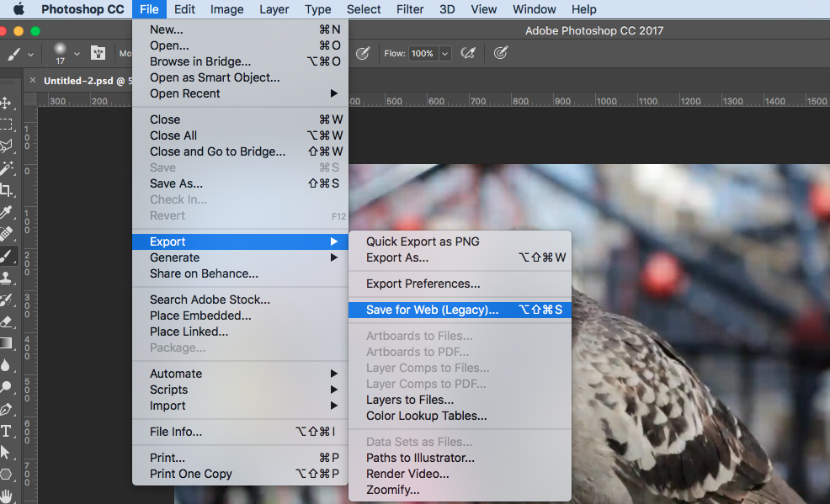Expand the brush preset picker arrow

77,54
